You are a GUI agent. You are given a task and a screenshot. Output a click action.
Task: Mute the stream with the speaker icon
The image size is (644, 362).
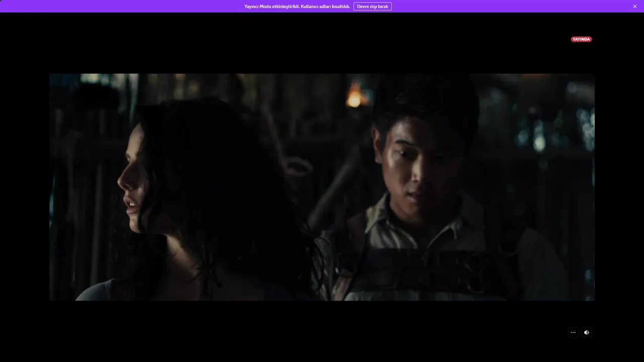point(587,332)
